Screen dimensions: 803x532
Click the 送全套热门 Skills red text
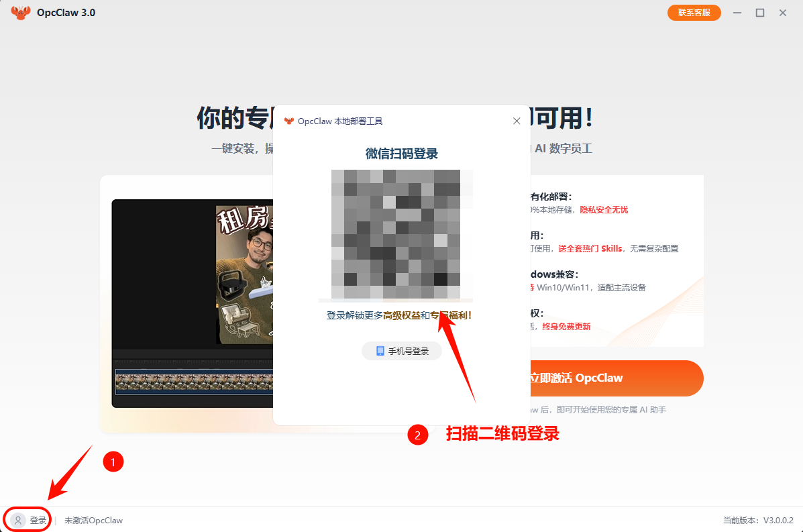point(590,249)
